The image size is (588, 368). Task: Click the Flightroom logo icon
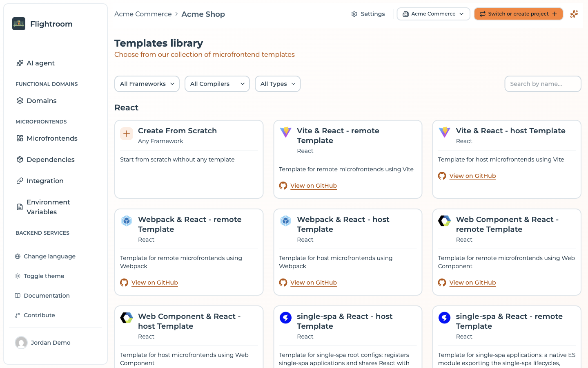pos(19,24)
